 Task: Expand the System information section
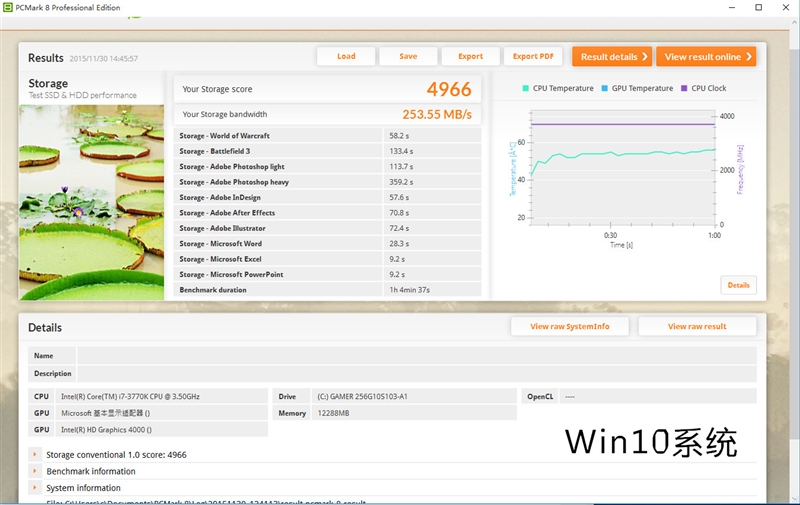tap(35, 488)
